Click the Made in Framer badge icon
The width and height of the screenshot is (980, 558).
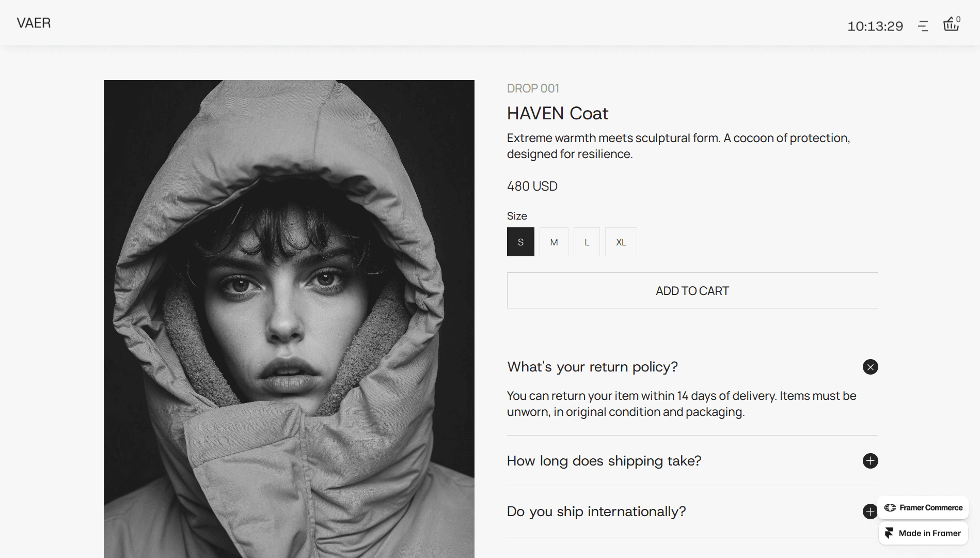[889, 533]
